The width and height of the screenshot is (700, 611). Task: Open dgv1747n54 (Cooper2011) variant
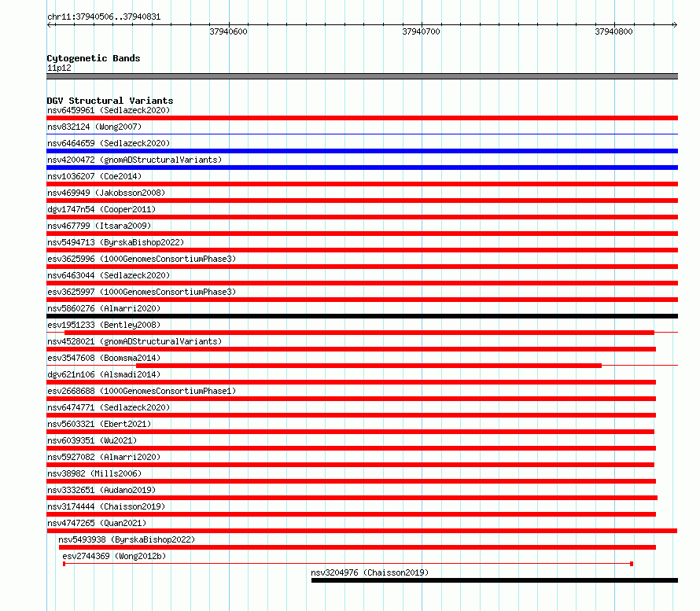click(101, 209)
